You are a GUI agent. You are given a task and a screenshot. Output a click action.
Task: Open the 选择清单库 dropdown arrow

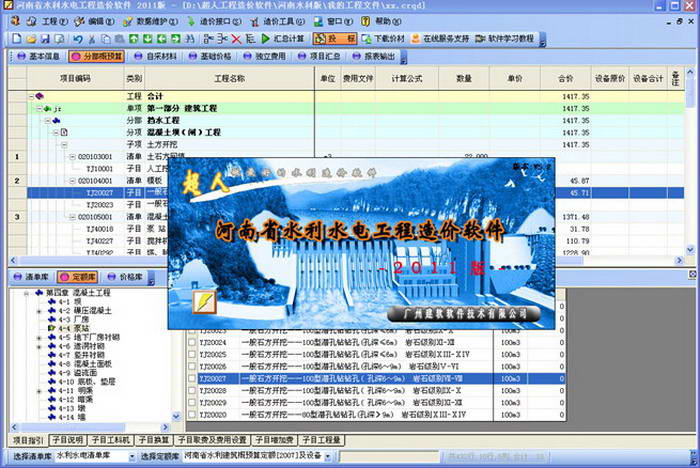pos(132,457)
